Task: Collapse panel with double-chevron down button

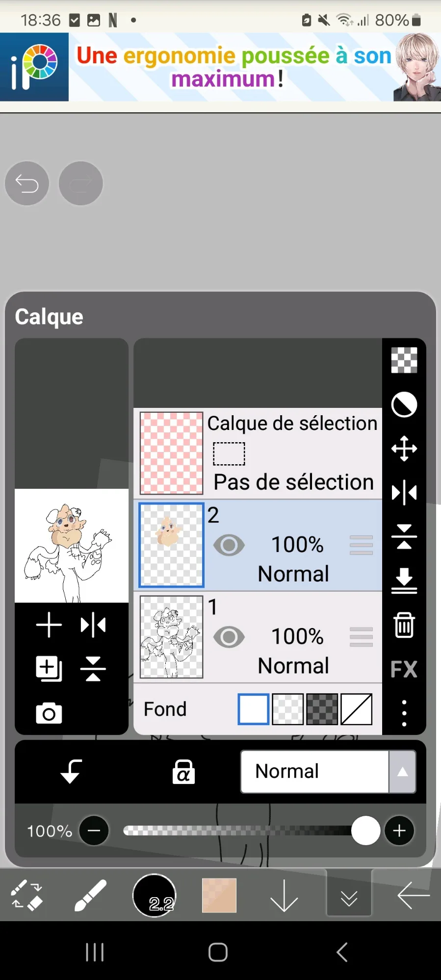Action: [x=349, y=896]
